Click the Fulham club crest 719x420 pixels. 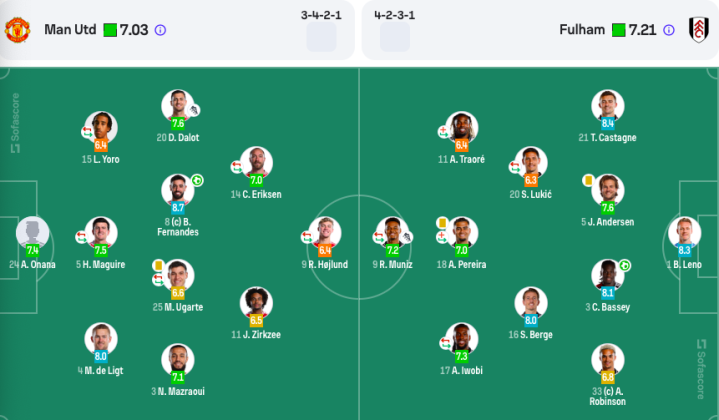(698, 30)
